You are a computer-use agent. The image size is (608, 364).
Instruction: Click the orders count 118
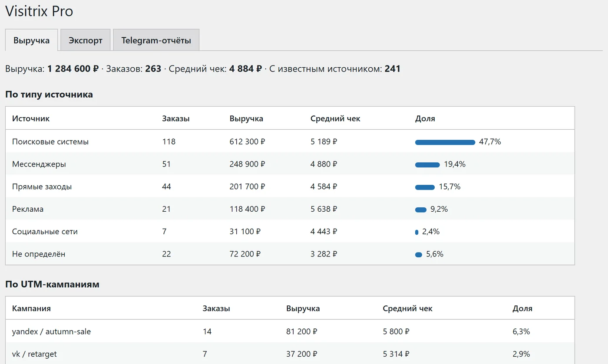[169, 142]
